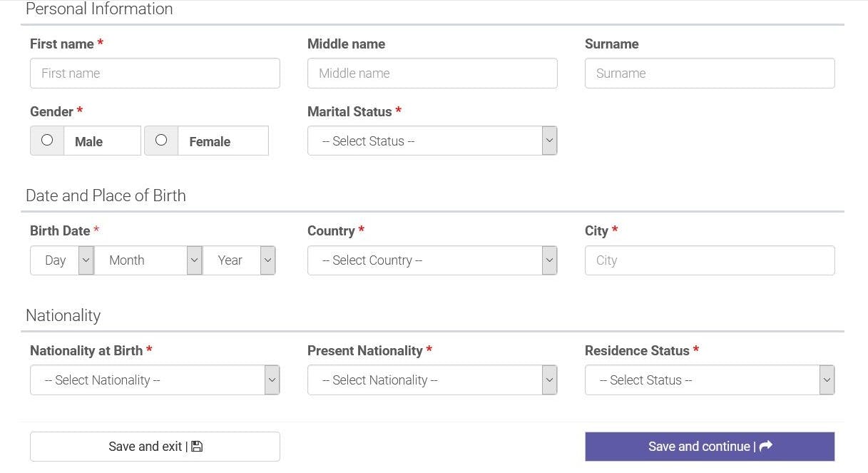Click the Middle name input field
868x473 pixels.
coord(432,73)
